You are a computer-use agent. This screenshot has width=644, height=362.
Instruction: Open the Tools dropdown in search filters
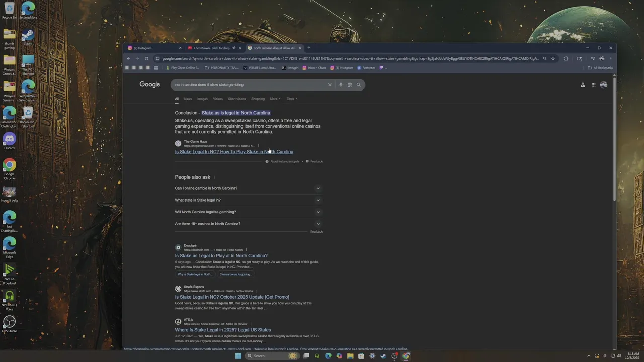(x=292, y=99)
